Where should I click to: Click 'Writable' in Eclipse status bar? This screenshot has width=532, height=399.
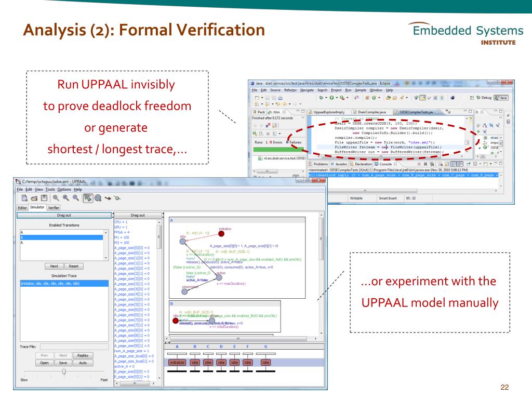coord(356,198)
